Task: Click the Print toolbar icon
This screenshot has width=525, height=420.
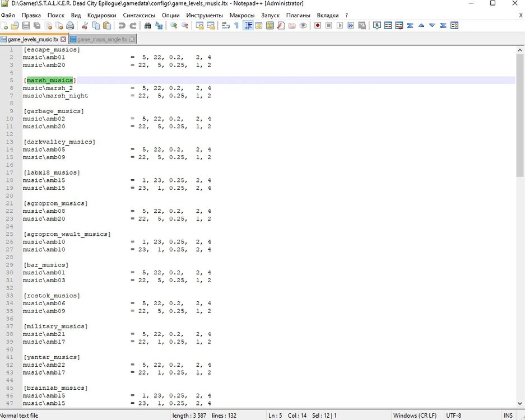Action: (70, 26)
